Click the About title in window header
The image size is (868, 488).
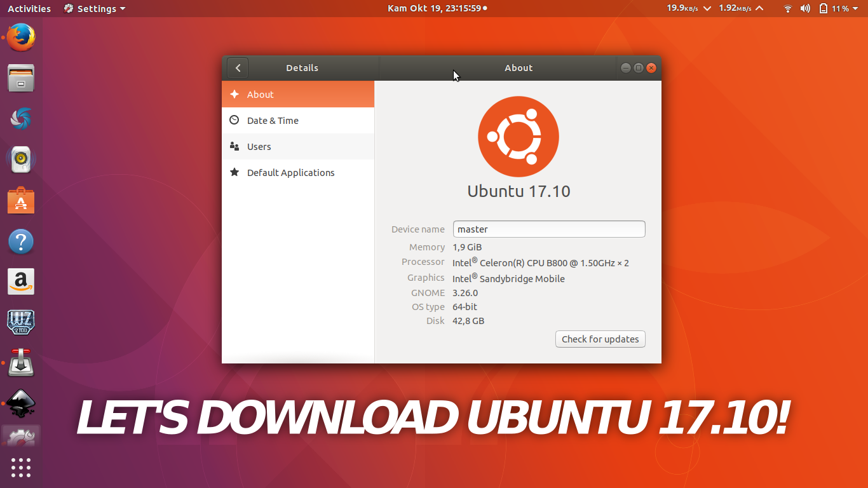(x=519, y=68)
